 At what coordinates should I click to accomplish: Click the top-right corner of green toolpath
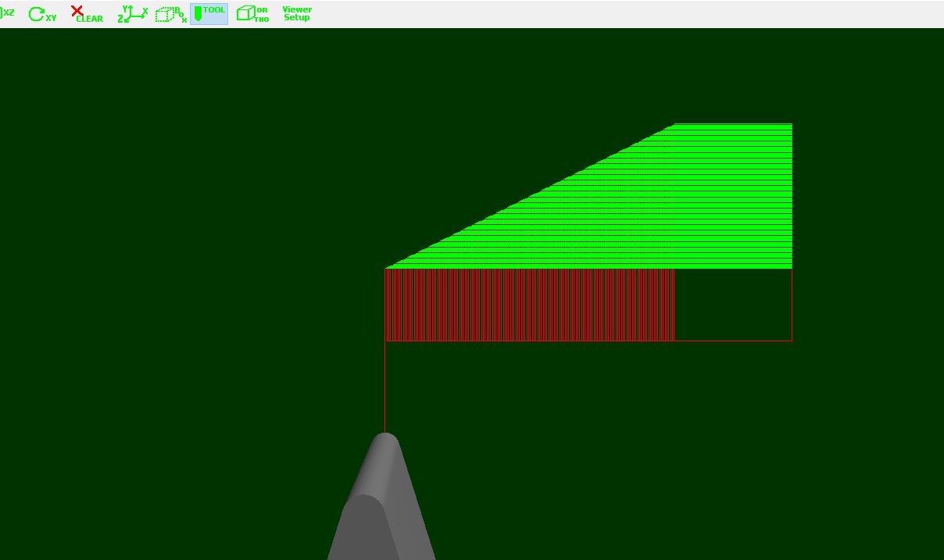click(x=791, y=125)
